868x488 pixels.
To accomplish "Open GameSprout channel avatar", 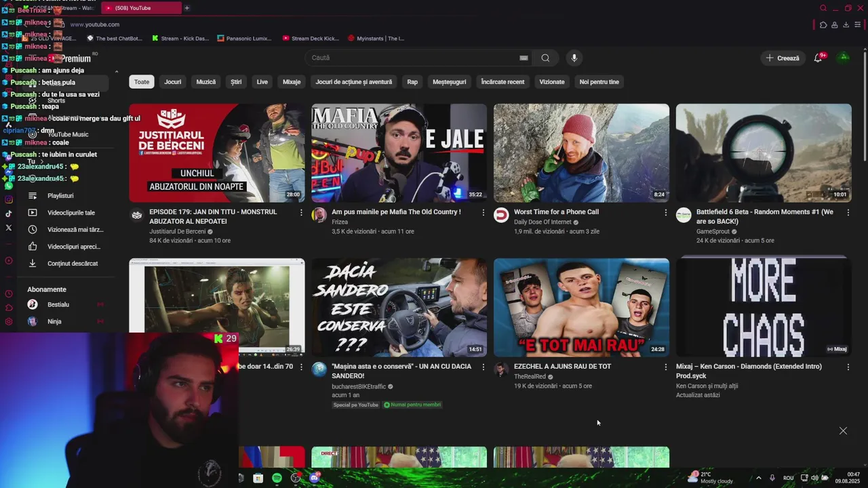I will tap(684, 215).
